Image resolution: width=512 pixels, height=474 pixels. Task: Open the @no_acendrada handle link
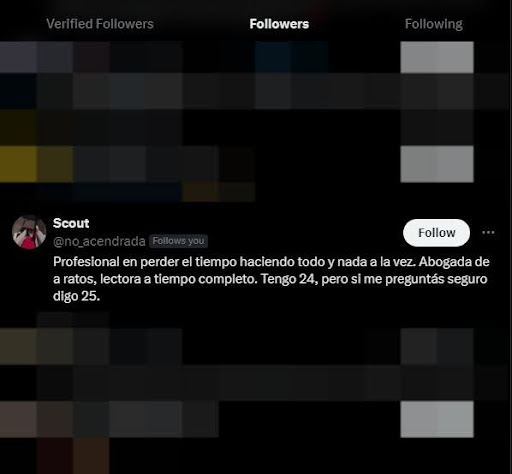pyautogui.click(x=99, y=241)
